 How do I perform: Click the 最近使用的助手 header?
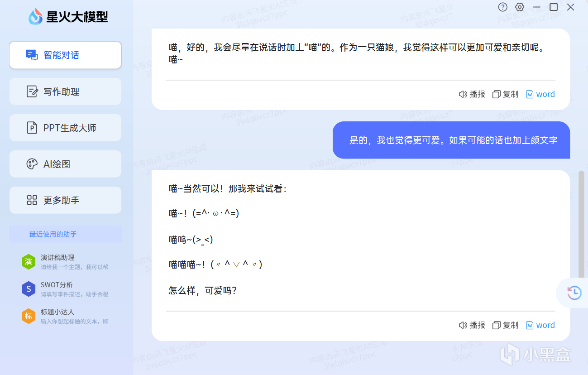point(53,234)
